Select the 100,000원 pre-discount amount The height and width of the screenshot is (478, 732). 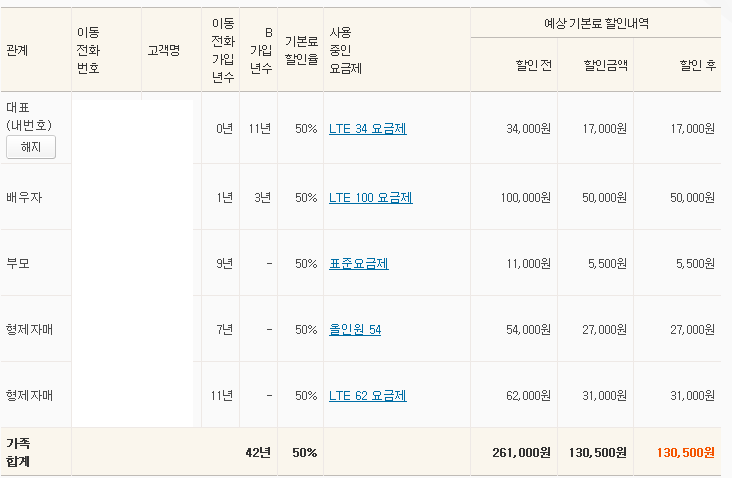[526, 197]
